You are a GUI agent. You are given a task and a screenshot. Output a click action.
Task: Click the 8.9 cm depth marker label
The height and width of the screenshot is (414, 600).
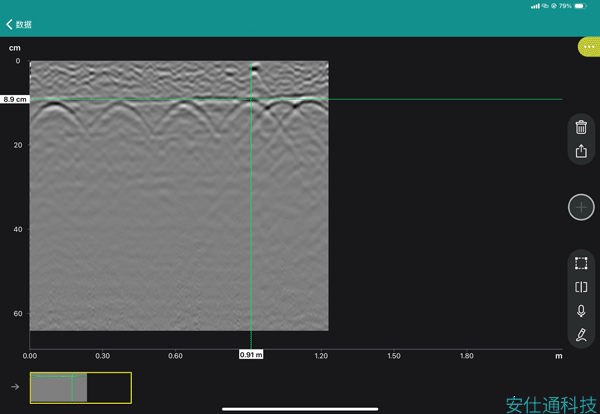[15, 99]
